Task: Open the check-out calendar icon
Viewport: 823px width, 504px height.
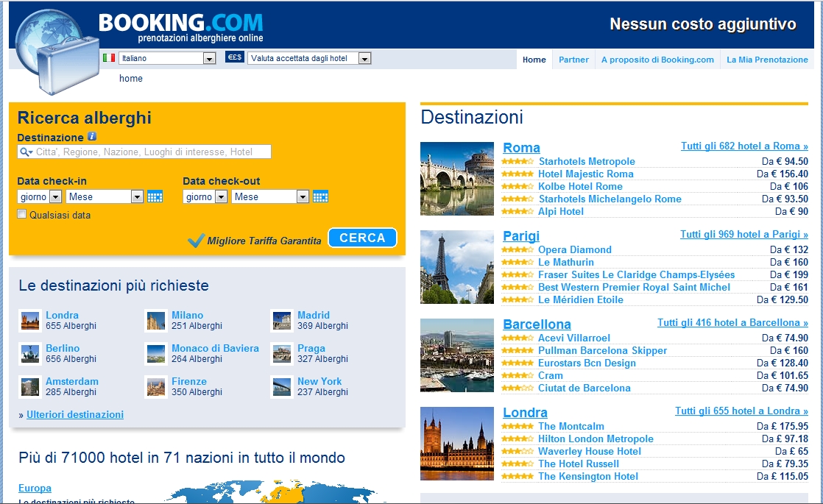Action: [x=320, y=196]
